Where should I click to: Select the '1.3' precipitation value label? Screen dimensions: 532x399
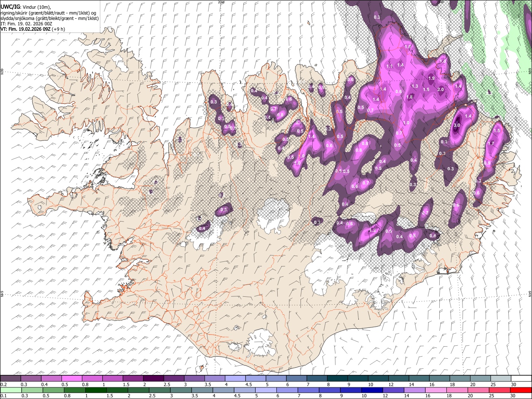(x=415, y=86)
